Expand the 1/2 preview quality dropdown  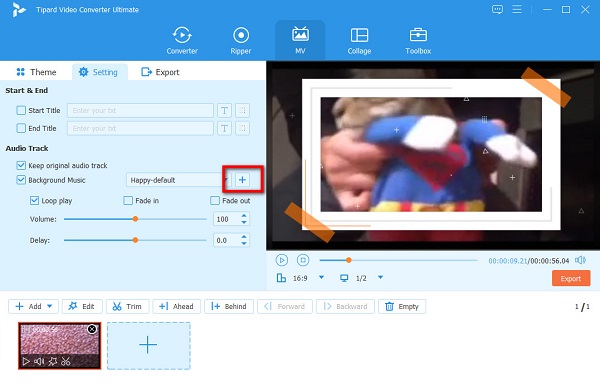380,278
